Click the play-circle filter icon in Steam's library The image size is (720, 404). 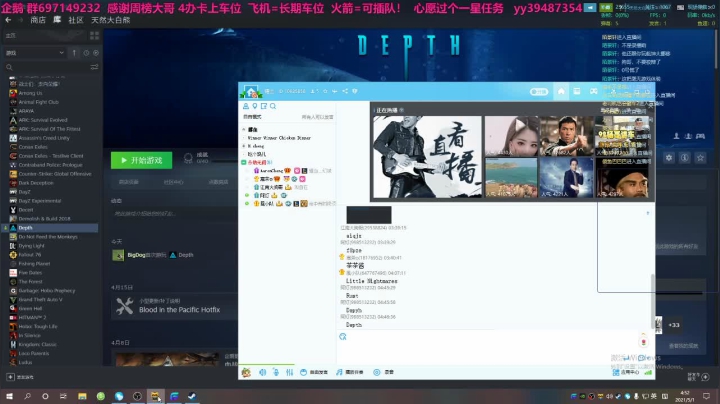pos(96,53)
